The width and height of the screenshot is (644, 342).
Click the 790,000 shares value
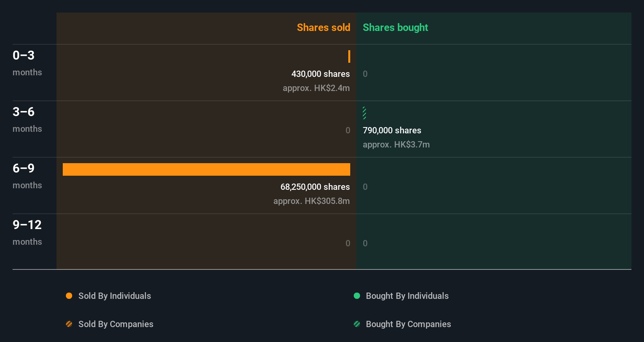(x=392, y=130)
